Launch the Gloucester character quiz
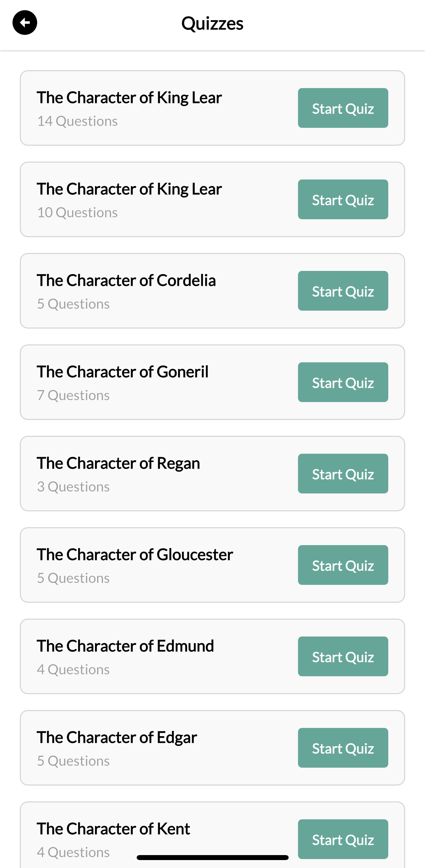 tap(343, 565)
